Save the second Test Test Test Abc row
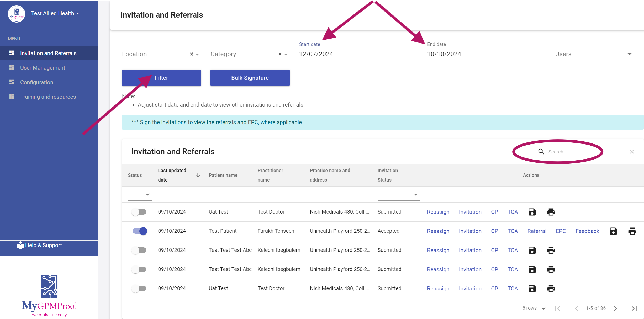644x319 pixels. pos(532,269)
